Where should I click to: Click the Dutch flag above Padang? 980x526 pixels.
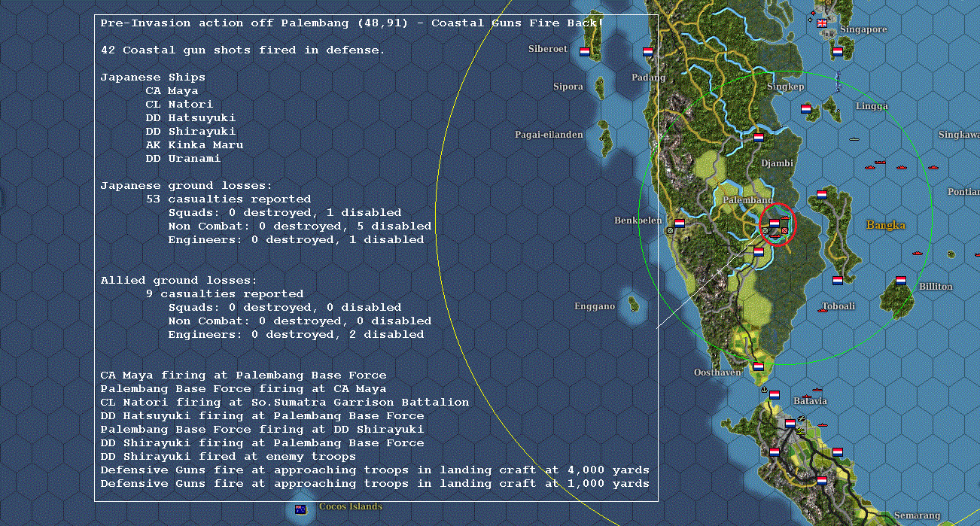[x=648, y=52]
